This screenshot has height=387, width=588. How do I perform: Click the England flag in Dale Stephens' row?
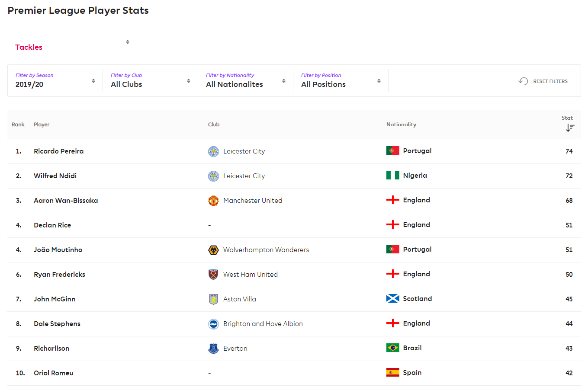[393, 323]
